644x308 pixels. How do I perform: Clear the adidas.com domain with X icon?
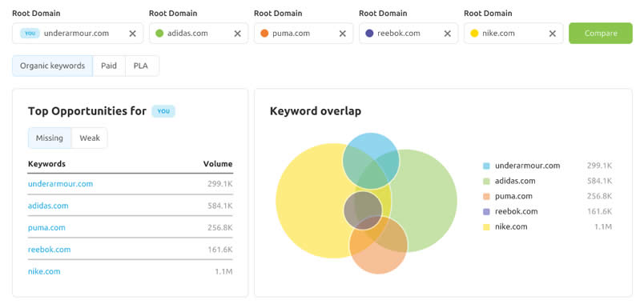(237, 34)
